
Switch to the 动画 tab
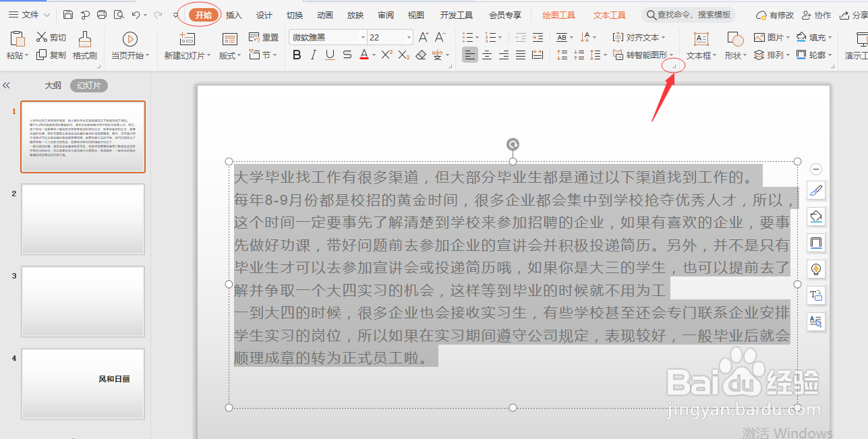point(325,15)
